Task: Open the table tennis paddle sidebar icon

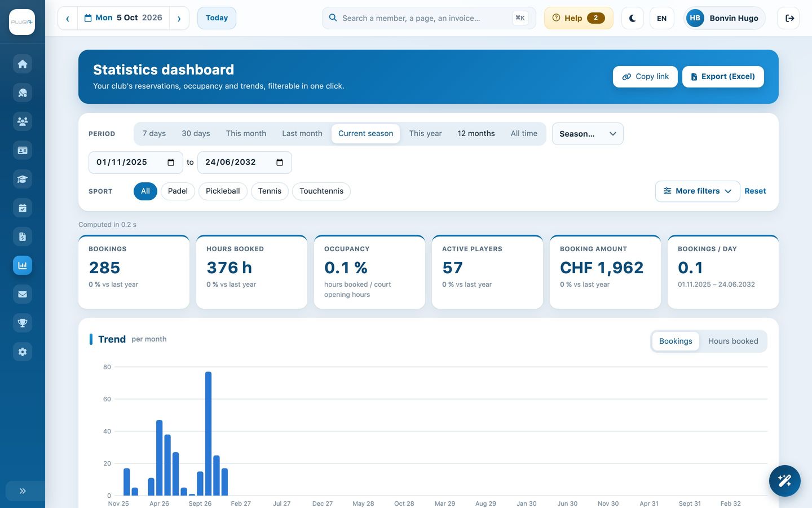Action: point(23,93)
